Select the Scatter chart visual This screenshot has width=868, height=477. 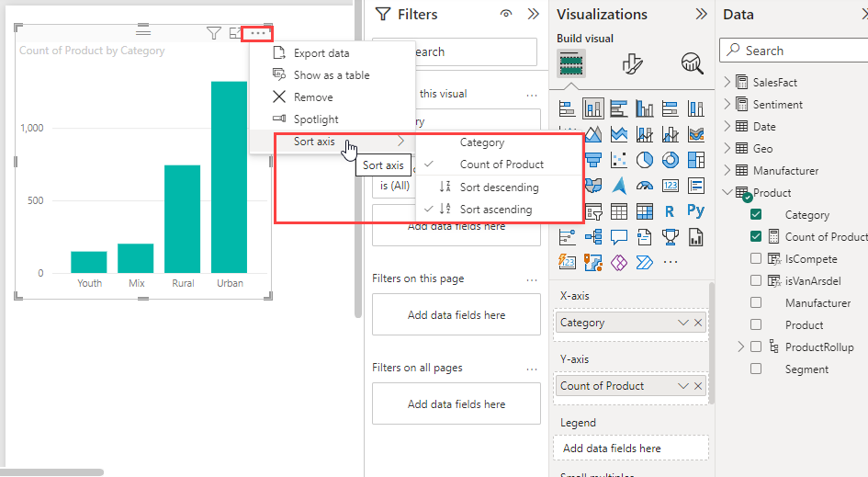click(x=618, y=160)
